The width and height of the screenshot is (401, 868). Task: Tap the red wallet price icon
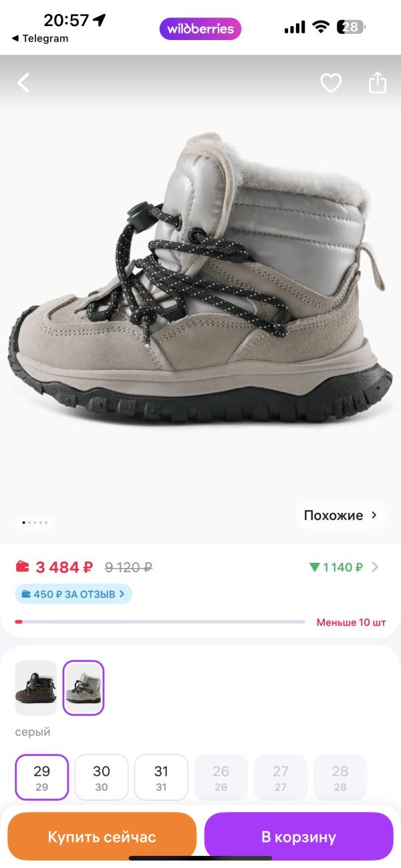(23, 567)
